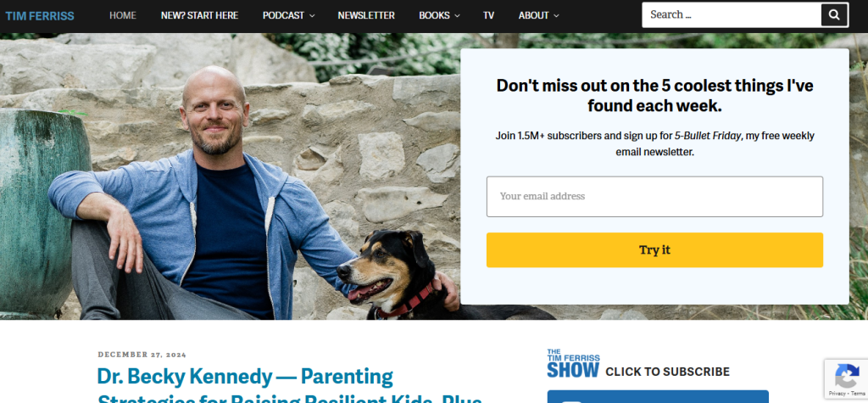Click the yellow Try it button
Image resolution: width=868 pixels, height=403 pixels.
tap(654, 250)
